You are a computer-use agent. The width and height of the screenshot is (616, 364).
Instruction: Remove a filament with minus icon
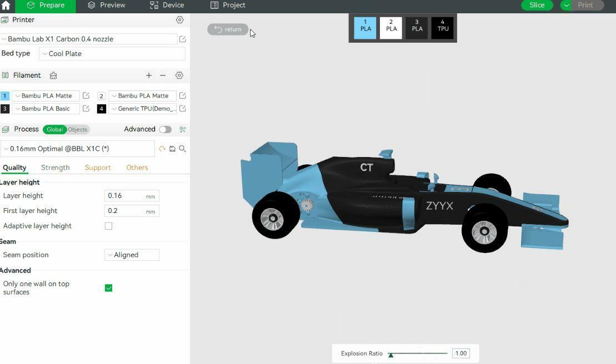tap(163, 75)
